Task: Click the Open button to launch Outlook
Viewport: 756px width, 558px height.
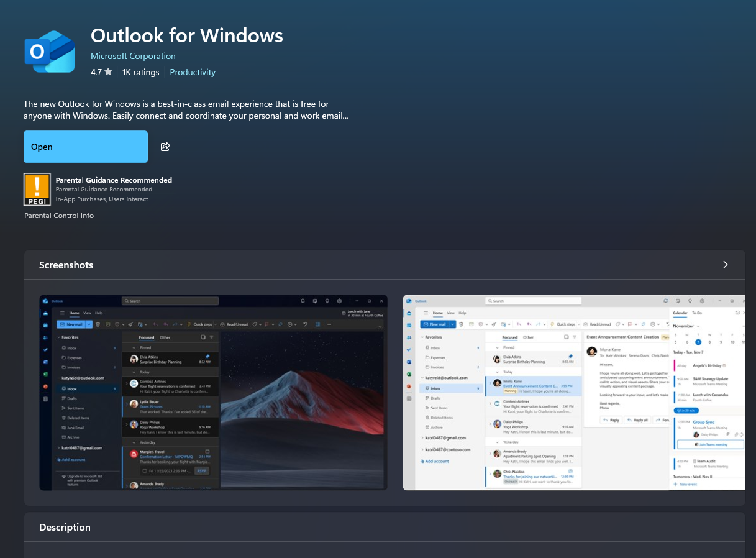Action: pyautogui.click(x=86, y=147)
